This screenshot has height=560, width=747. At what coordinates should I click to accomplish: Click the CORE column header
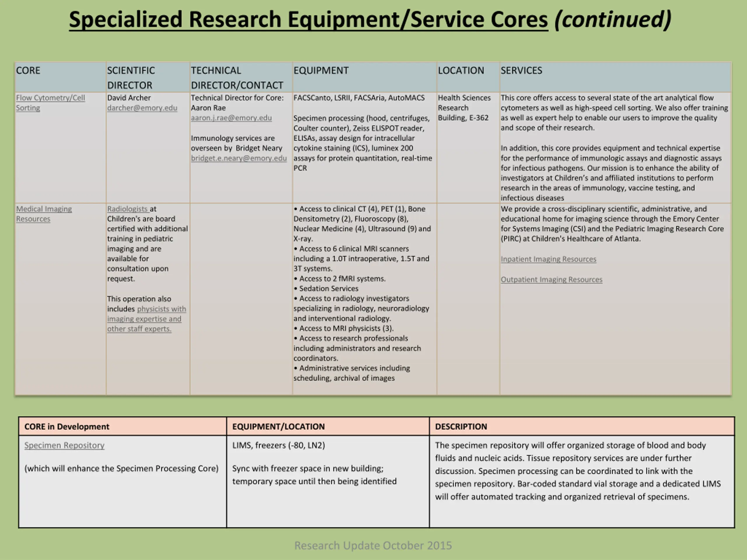pyautogui.click(x=60, y=77)
